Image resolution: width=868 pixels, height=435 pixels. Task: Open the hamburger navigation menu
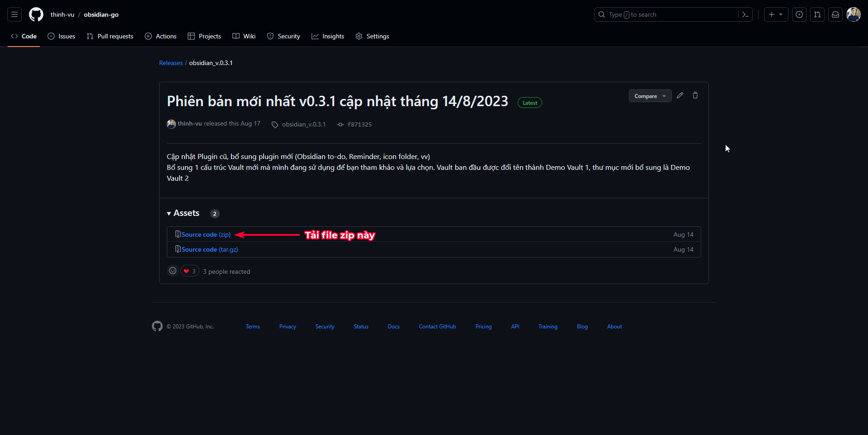click(x=14, y=14)
